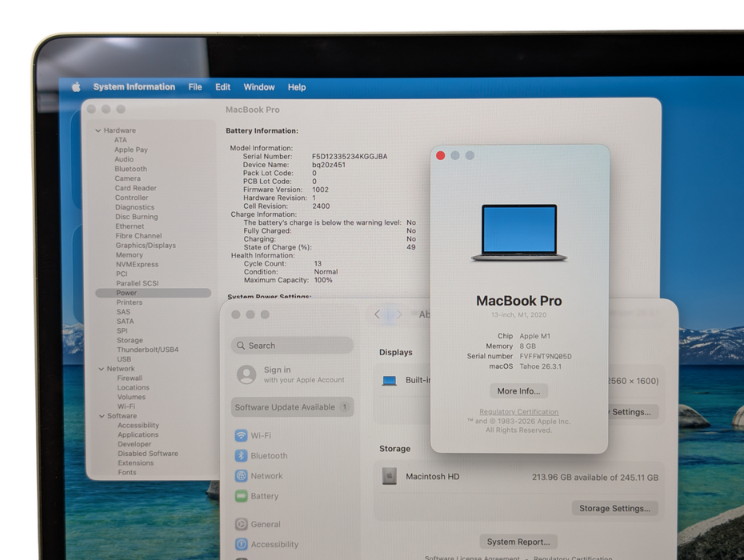
Task: Select Ethernet in the Hardware list
Action: [x=130, y=226]
